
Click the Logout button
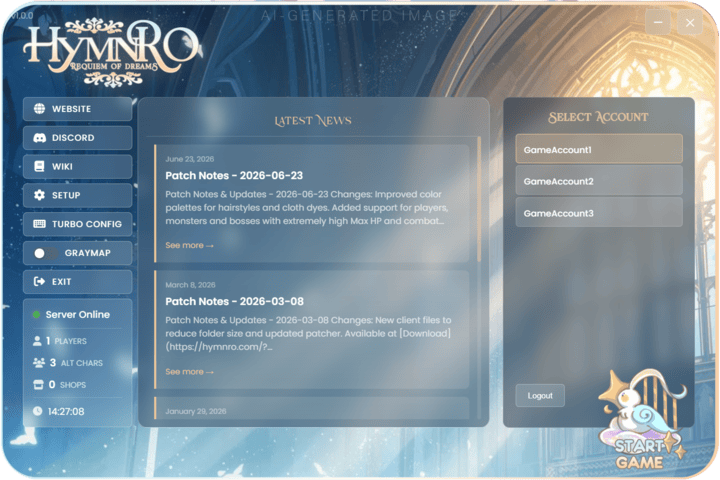click(x=540, y=395)
